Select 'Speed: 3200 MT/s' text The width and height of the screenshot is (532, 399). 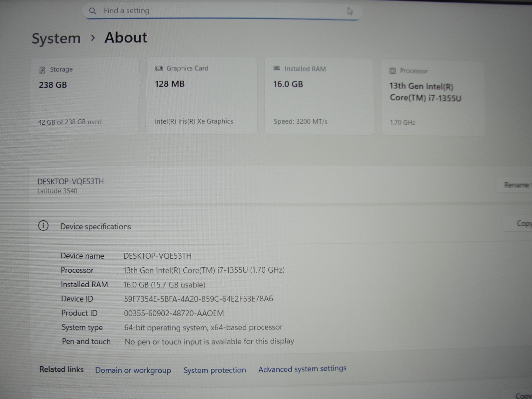point(301,121)
